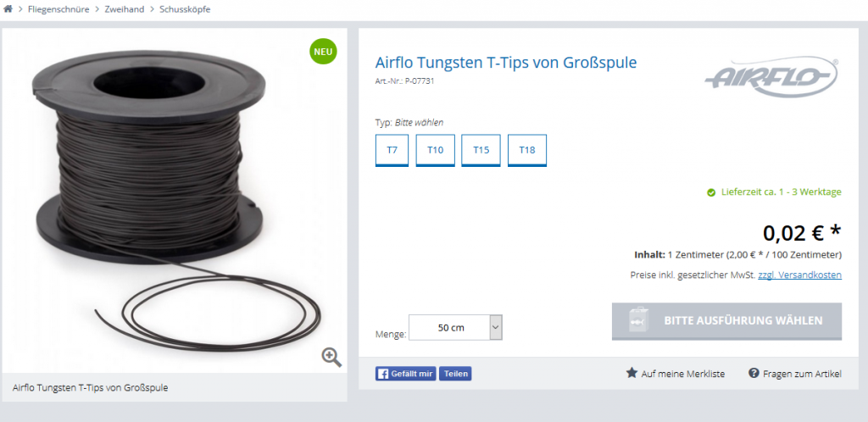868x422 pixels.
Task: Click the spool product image
Action: (x=175, y=200)
